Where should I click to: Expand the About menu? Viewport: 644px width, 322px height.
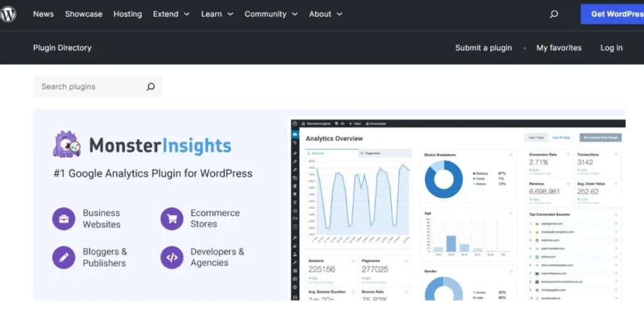tap(326, 14)
